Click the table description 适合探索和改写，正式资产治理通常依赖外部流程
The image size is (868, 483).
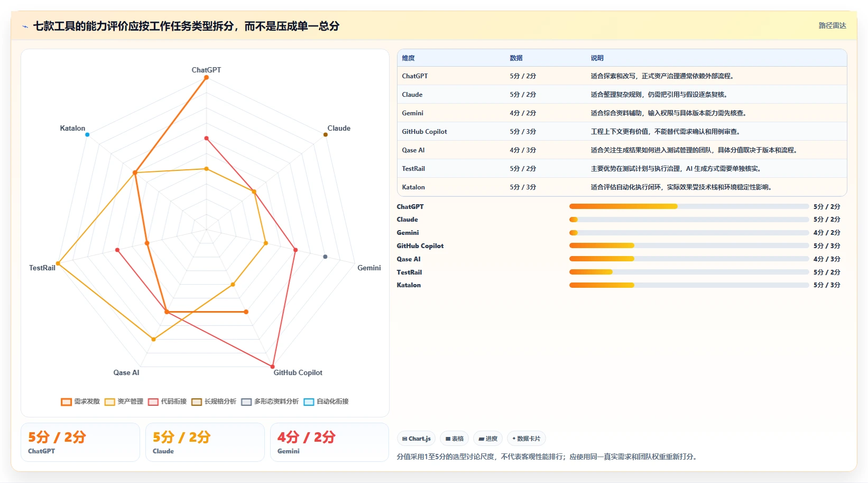click(x=662, y=76)
